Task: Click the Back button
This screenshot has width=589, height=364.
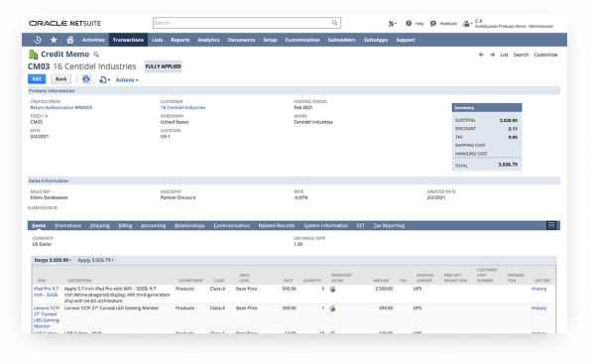Action: tap(60, 79)
